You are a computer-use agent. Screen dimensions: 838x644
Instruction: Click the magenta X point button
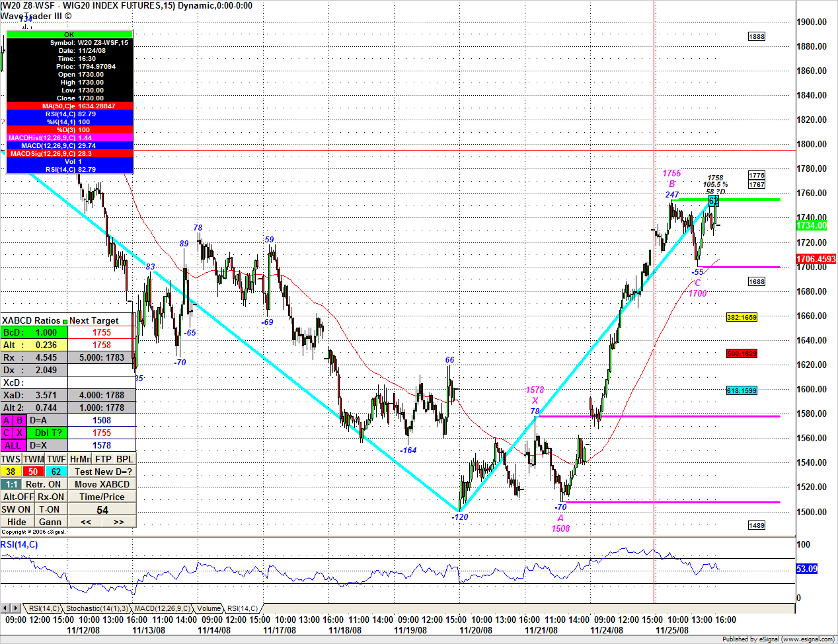tap(20, 433)
